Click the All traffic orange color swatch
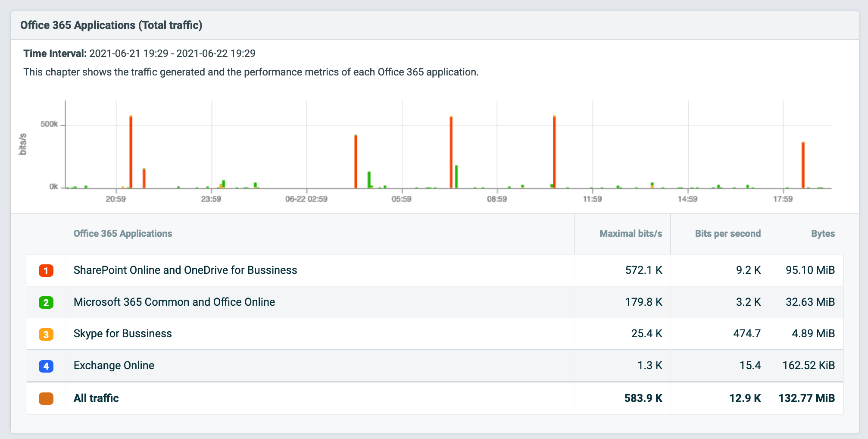Screen dimensions: 868x439 (x=46, y=398)
